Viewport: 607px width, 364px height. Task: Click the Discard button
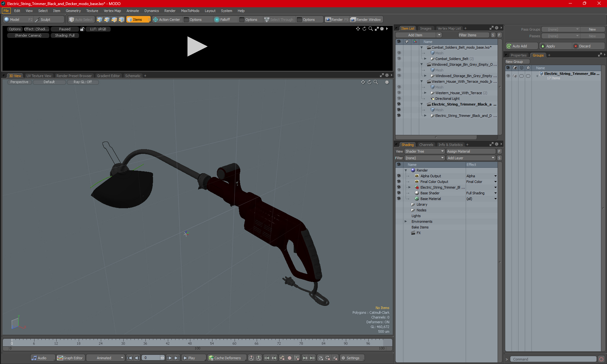coord(588,46)
